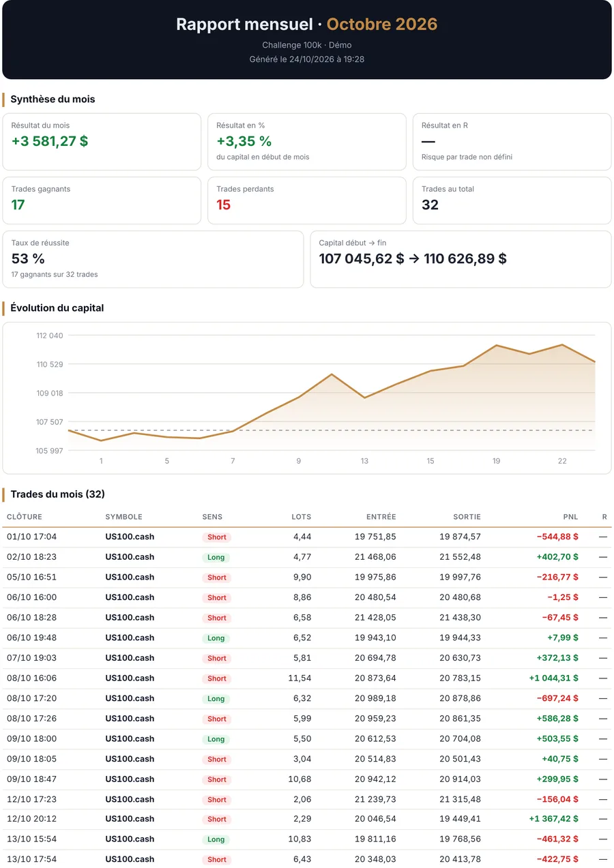Click the Short badge on 01/10 17:04 row
614x868 pixels.
217,537
